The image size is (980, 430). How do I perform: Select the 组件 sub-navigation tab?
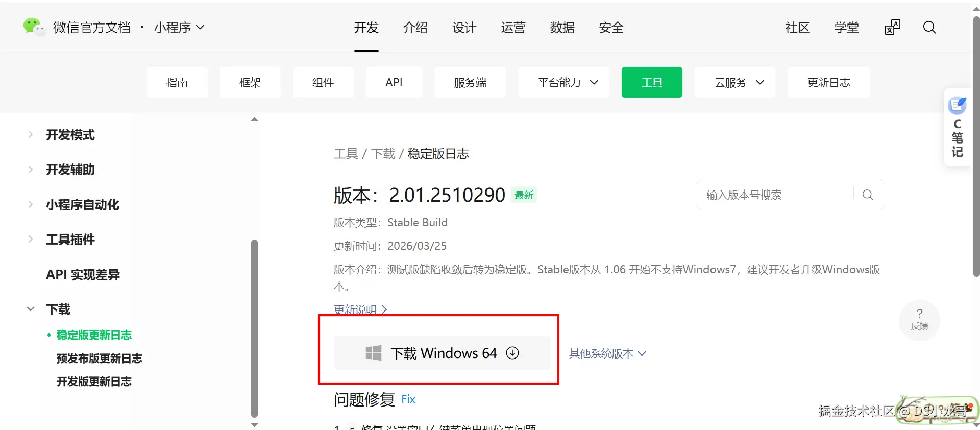[x=323, y=82]
